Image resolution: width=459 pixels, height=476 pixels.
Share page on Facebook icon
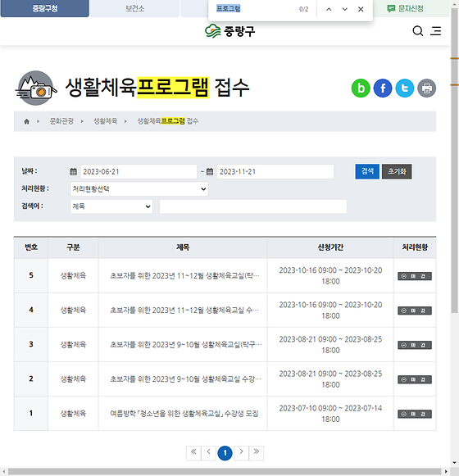tap(383, 88)
